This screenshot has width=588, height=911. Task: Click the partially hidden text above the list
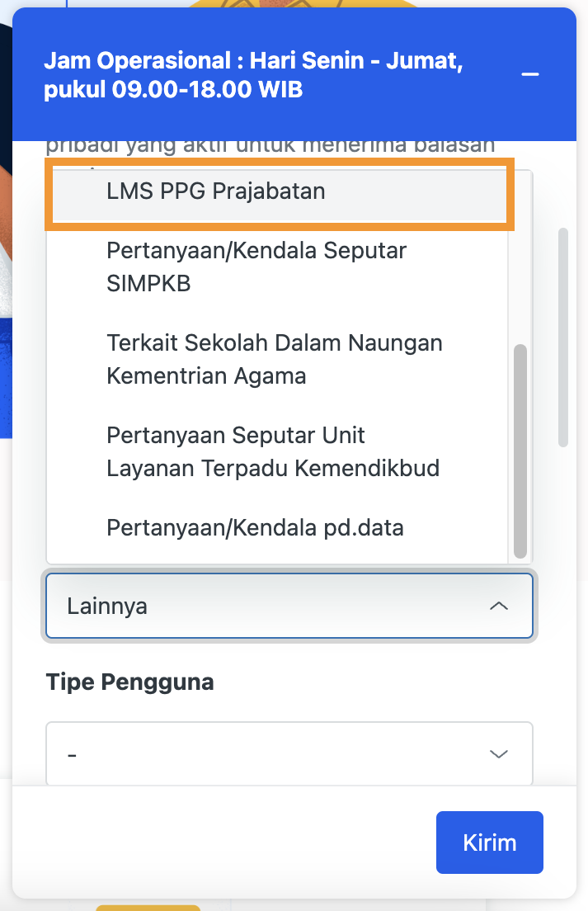270,147
